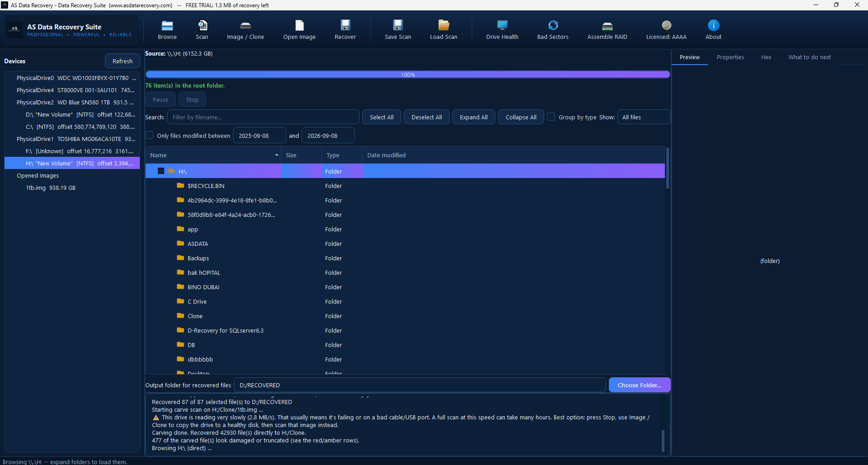Click the folder icon beside DB
Viewport: 868px width, 465px height.
point(180,344)
